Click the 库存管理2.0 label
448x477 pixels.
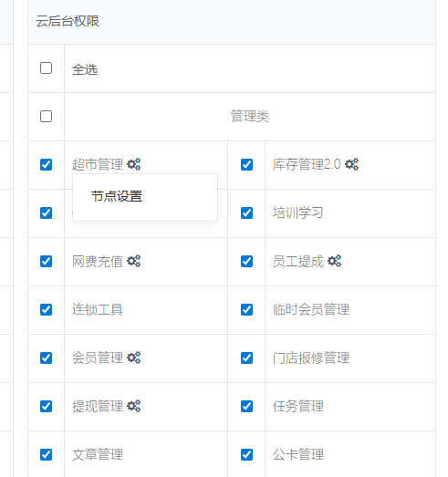307,164
